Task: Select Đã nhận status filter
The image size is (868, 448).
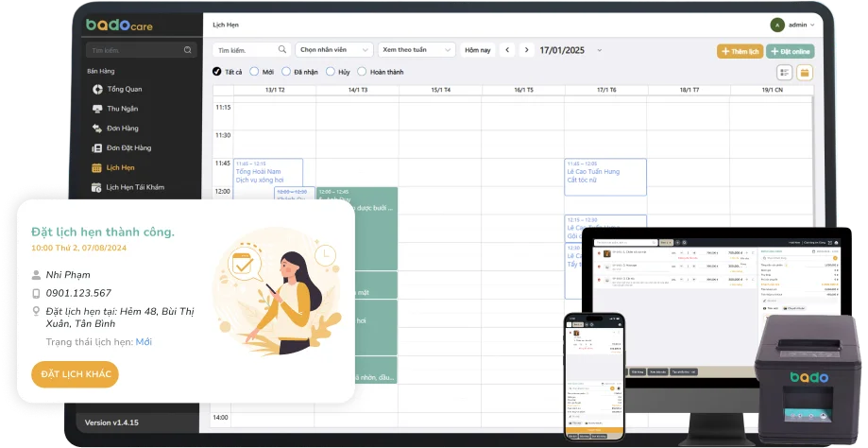Action: pyautogui.click(x=286, y=72)
